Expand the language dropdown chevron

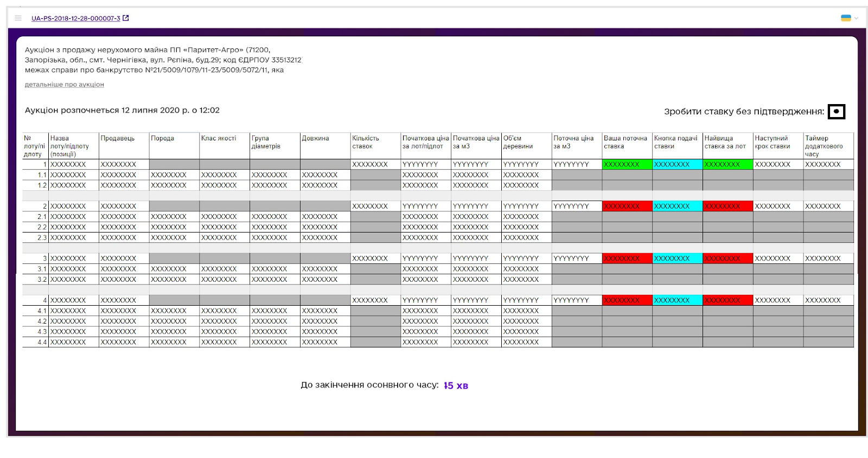(856, 18)
